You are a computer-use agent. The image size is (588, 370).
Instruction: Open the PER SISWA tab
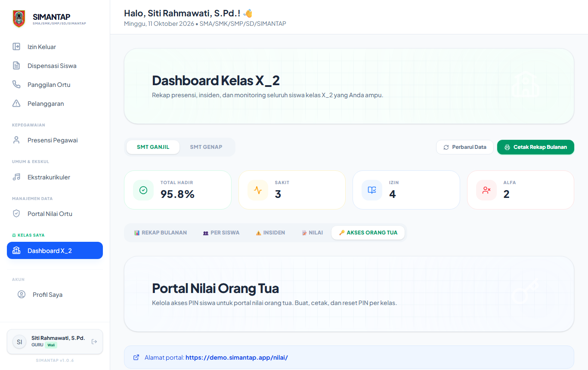click(x=221, y=233)
